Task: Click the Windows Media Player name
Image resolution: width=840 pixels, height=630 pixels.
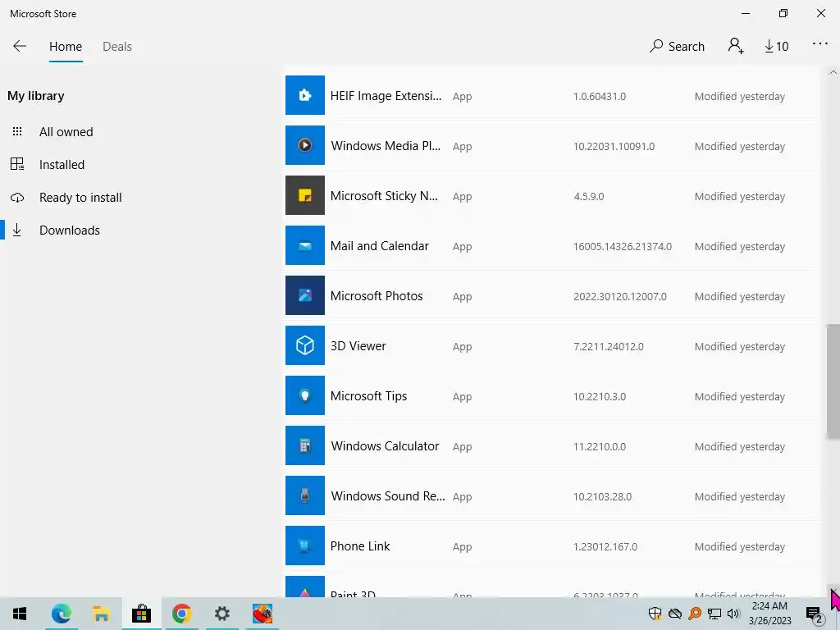Action: click(386, 146)
